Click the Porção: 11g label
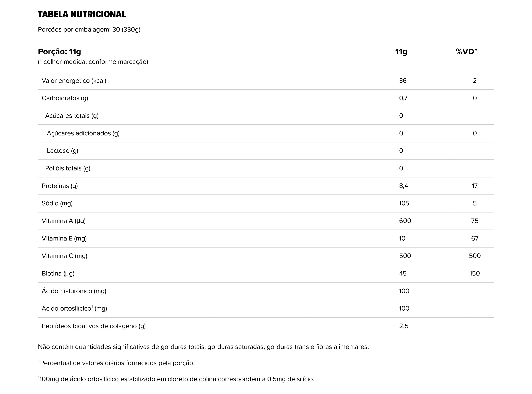 point(59,52)
